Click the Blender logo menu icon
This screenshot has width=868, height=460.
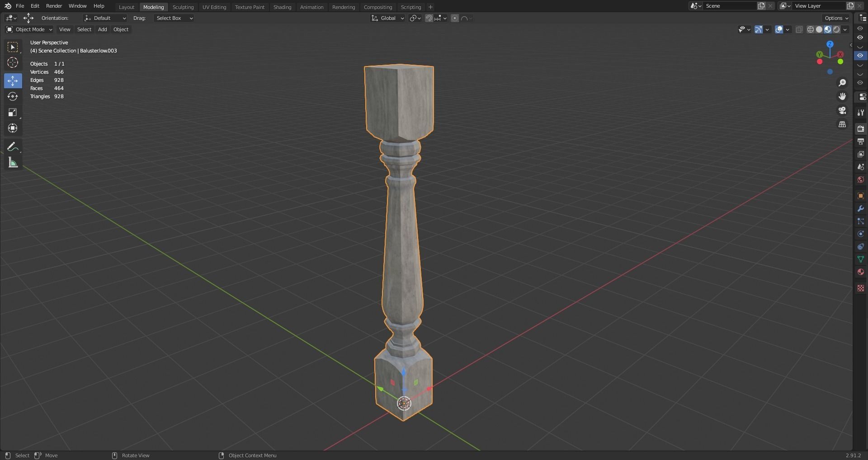[x=8, y=6]
